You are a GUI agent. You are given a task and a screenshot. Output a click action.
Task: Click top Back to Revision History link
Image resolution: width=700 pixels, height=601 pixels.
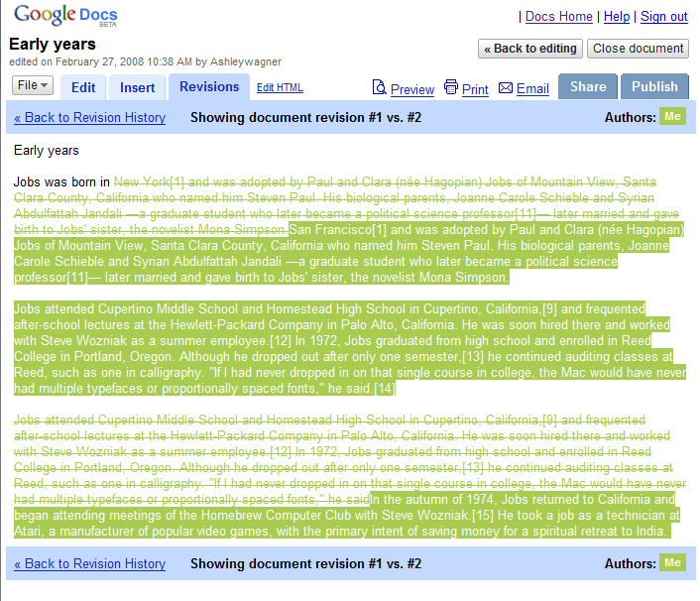pyautogui.click(x=90, y=117)
